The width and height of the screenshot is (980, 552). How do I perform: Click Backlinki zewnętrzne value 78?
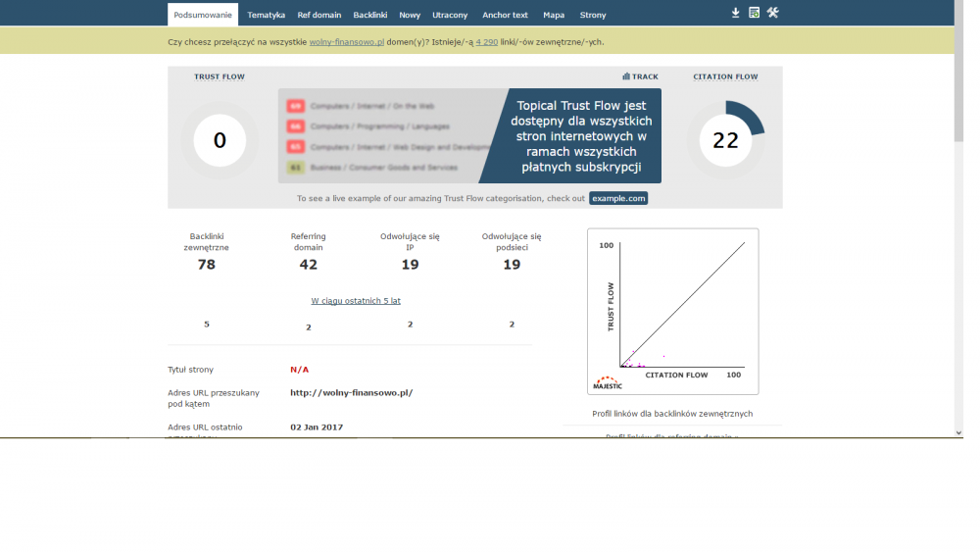[x=206, y=265]
